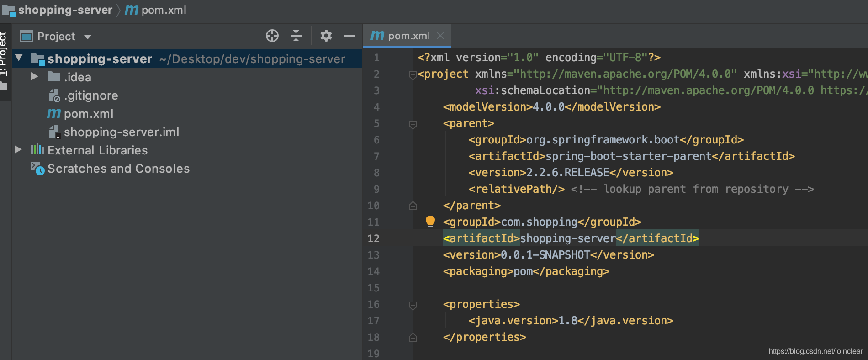The height and width of the screenshot is (360, 868).
Task: Click the Maven icon beside pom.xml in tree
Action: click(x=54, y=113)
